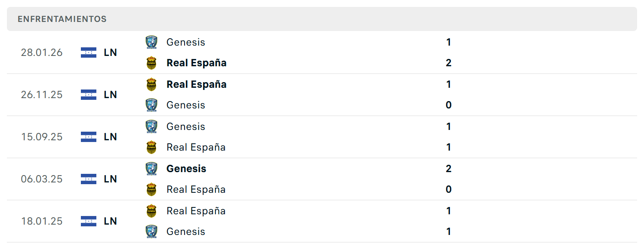This screenshot has height=250, width=644.
Task: Click the Enfrentamientos section header
Action: [x=322, y=19]
